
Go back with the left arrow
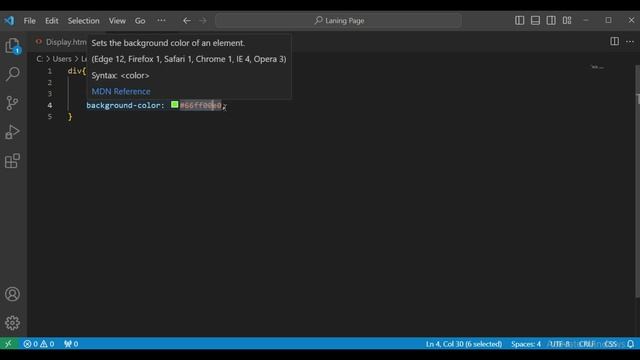coord(187,20)
